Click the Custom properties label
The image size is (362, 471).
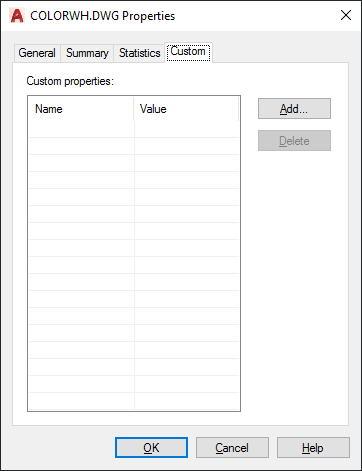tap(70, 81)
